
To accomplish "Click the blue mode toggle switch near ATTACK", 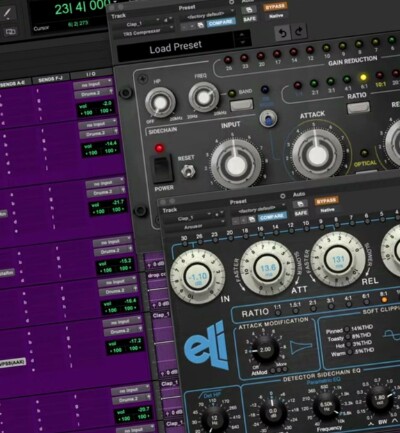I will click(268, 119).
